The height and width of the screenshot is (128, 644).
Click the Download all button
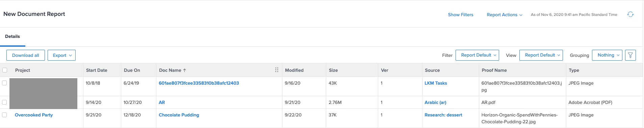(x=26, y=55)
